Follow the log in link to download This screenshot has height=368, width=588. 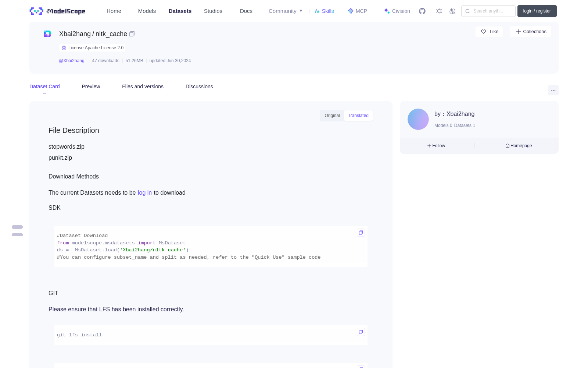coord(145,192)
